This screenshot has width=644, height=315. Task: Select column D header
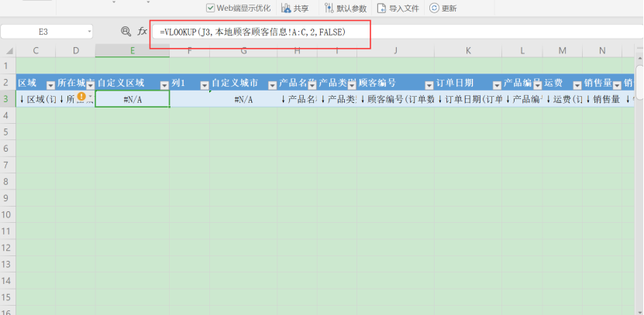[76, 50]
